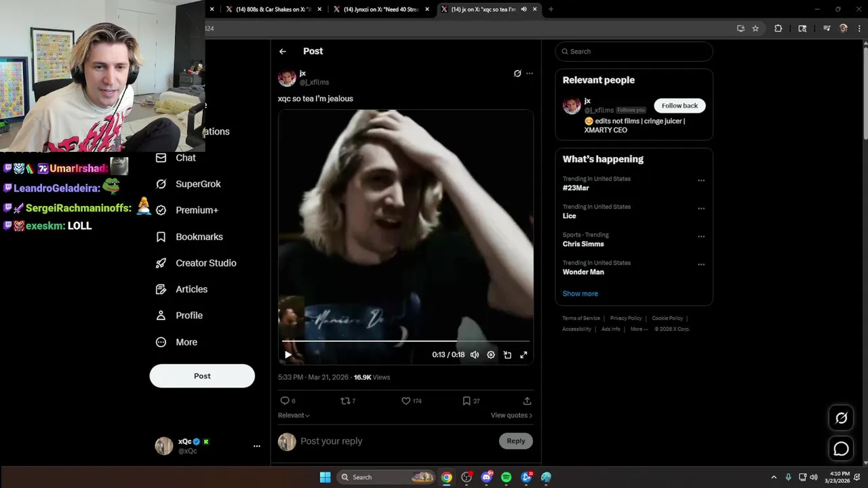The height and width of the screenshot is (488, 868).
Task: Open the xQc account switcher menu
Action: pos(208,446)
